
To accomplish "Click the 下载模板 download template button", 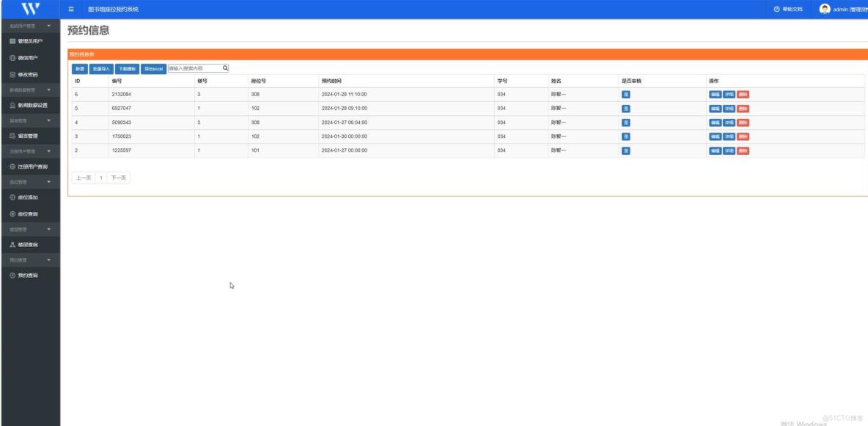I will click(x=127, y=69).
